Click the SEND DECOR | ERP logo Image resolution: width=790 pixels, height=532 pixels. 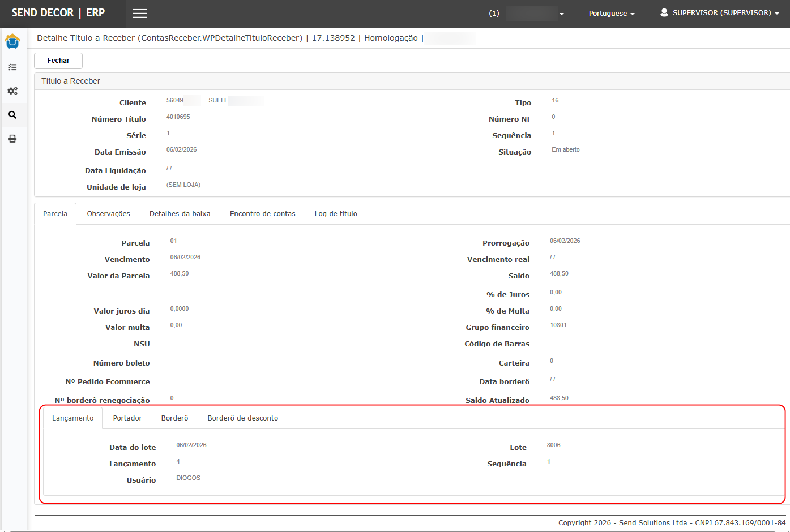58,12
